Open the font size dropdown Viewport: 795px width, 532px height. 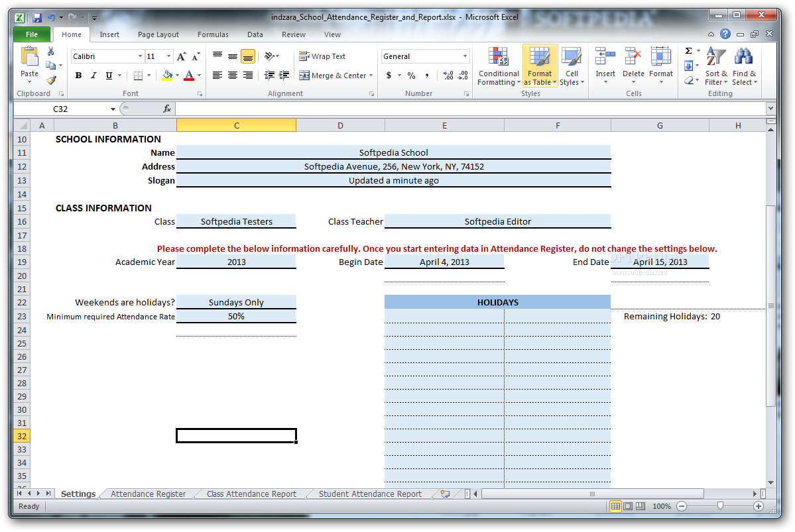[x=169, y=56]
